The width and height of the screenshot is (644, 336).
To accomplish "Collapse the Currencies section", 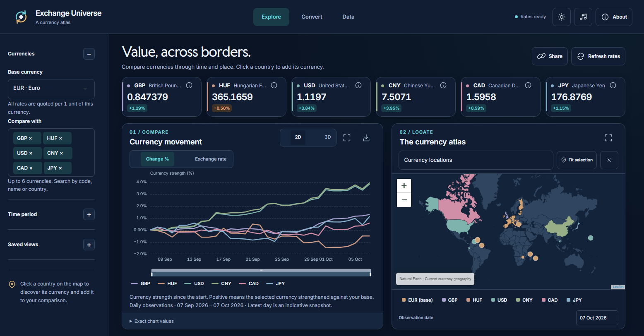I will click(89, 54).
